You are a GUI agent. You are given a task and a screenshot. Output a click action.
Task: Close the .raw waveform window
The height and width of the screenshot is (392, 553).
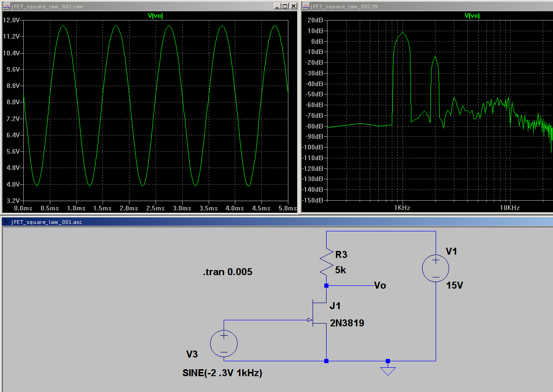[x=294, y=6]
